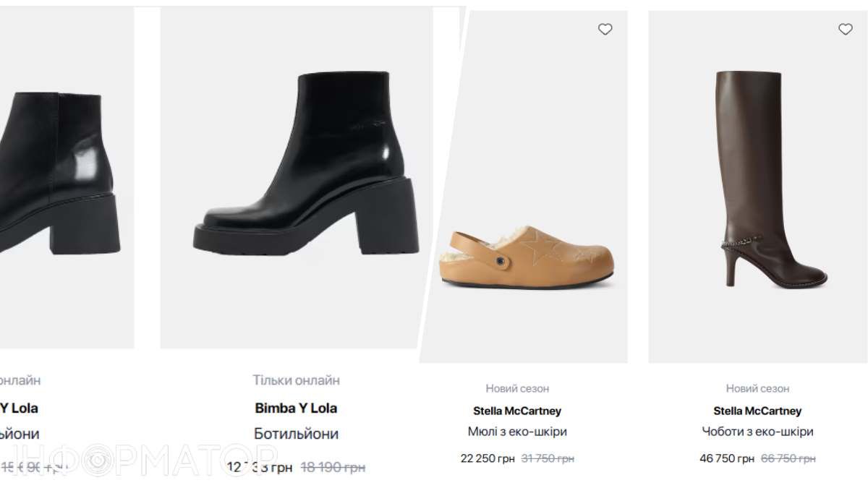The width and height of the screenshot is (868, 488).
Task: Click Новий сезон label above the mules
Action: point(517,388)
